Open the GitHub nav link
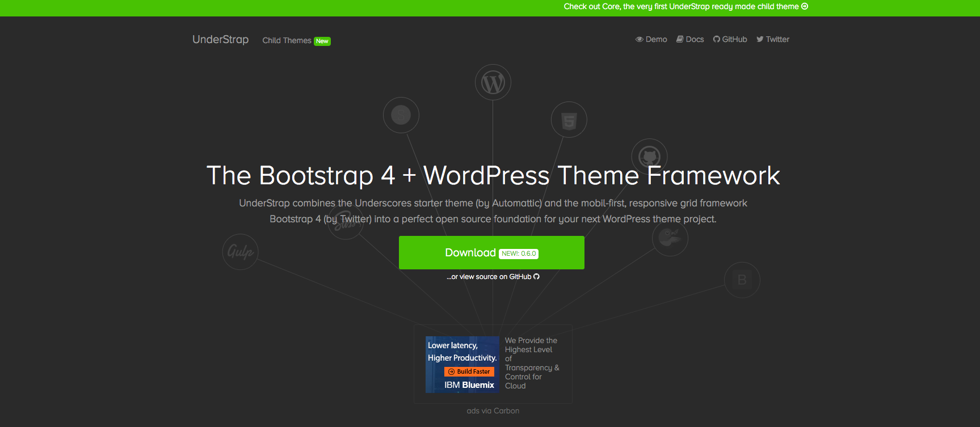Image resolution: width=980 pixels, height=427 pixels. point(730,39)
